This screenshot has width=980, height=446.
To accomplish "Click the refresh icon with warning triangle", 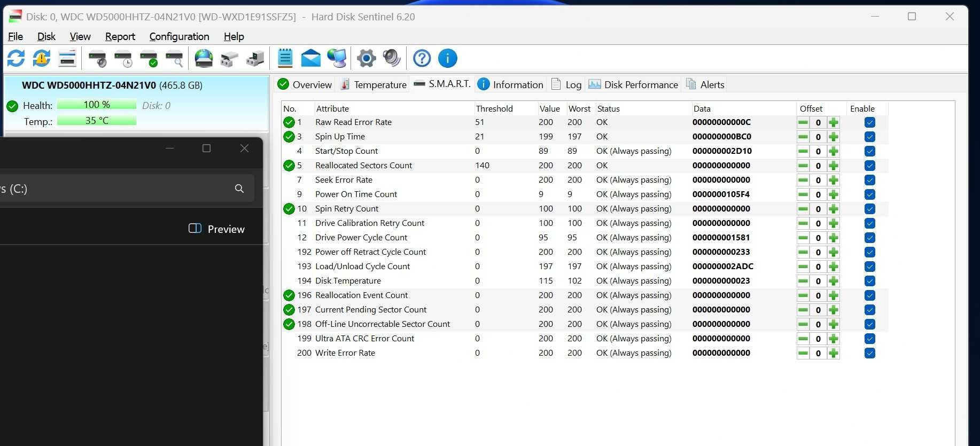I will pos(42,58).
